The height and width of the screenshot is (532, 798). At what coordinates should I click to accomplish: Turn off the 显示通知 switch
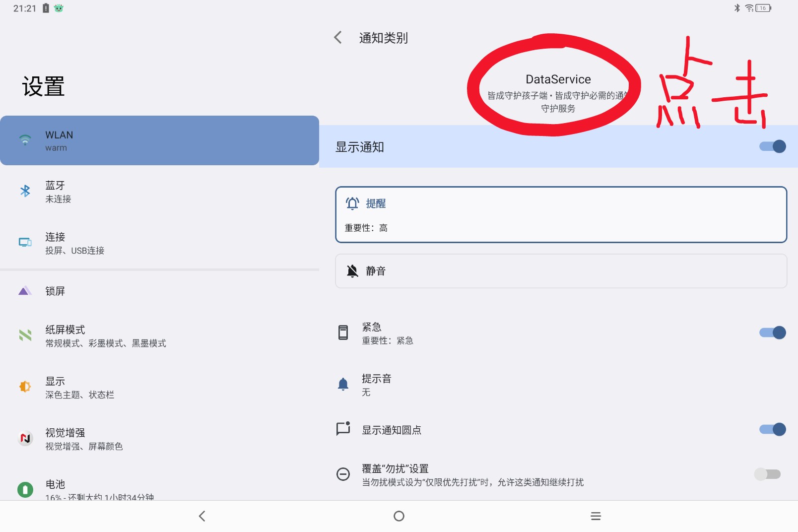click(x=773, y=146)
